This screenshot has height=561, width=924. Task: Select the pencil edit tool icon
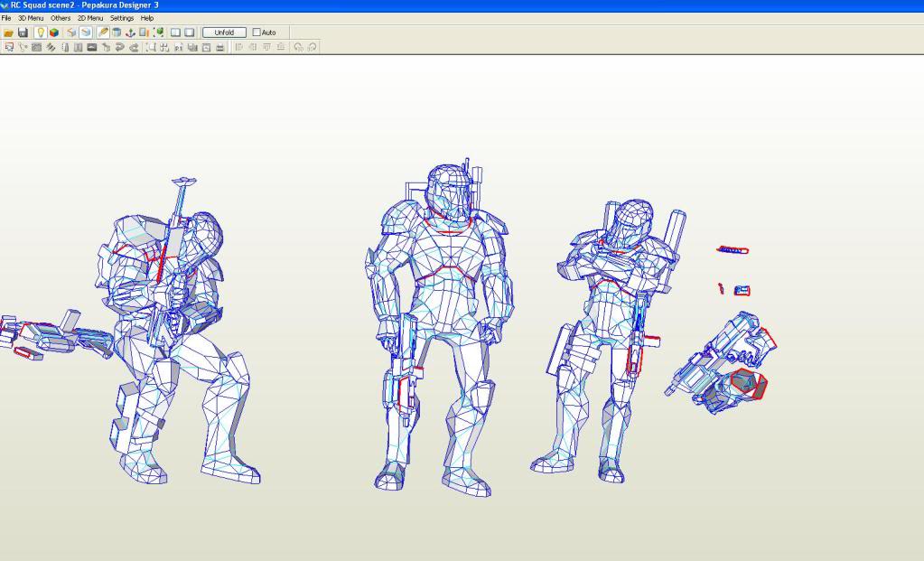click(103, 33)
